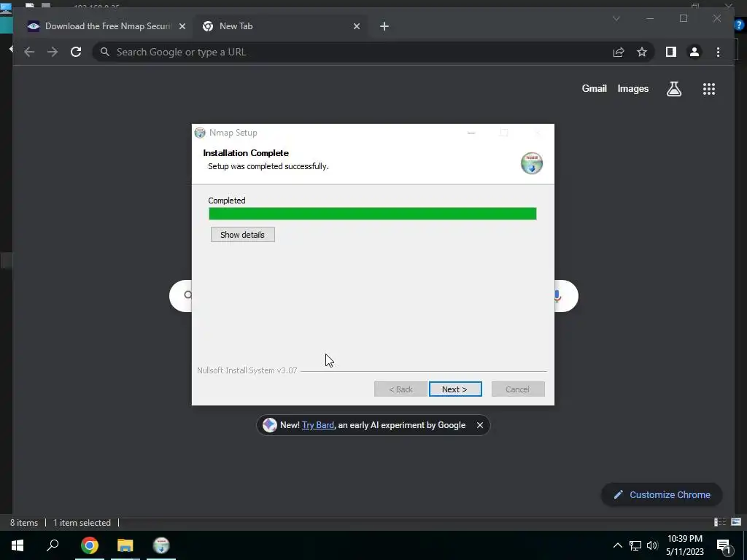Open Windows taskbar search
The height and width of the screenshot is (560, 747).
tap(53, 545)
